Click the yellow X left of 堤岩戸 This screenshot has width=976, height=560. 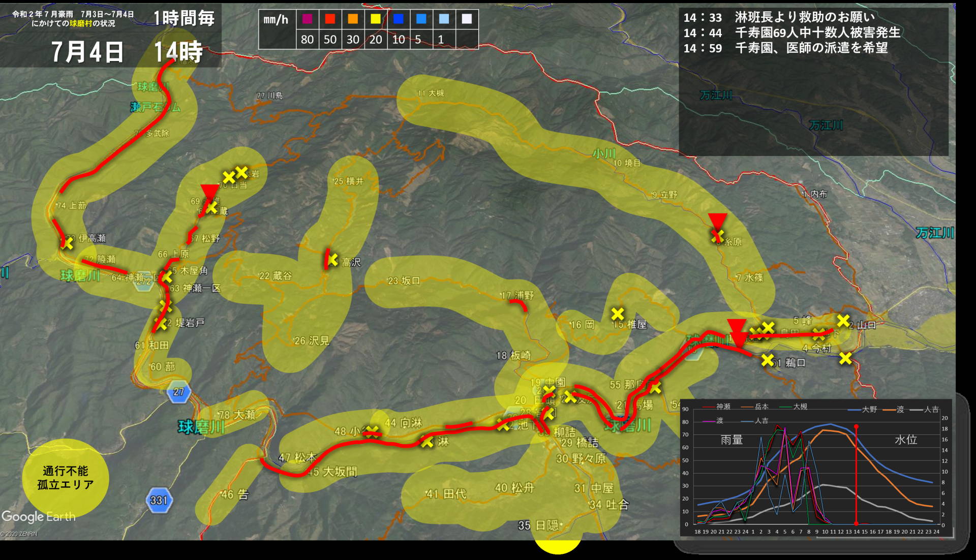pos(162,323)
